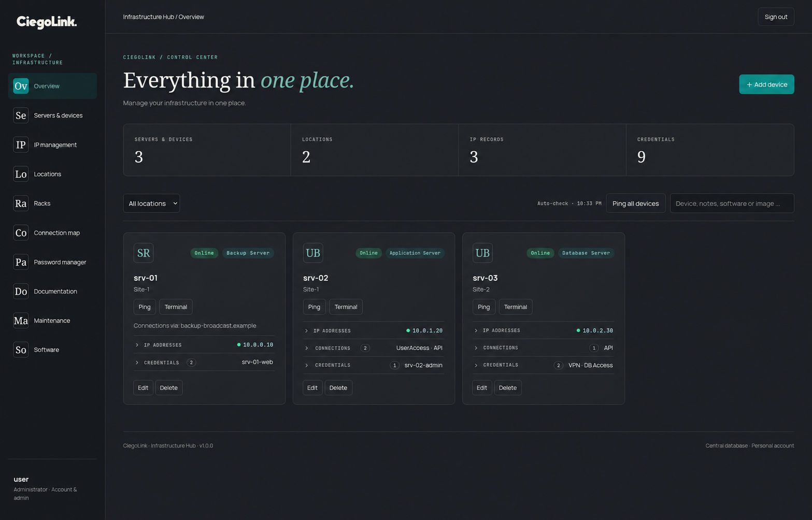
Task: Navigate to Maintenance section
Action: point(52,321)
